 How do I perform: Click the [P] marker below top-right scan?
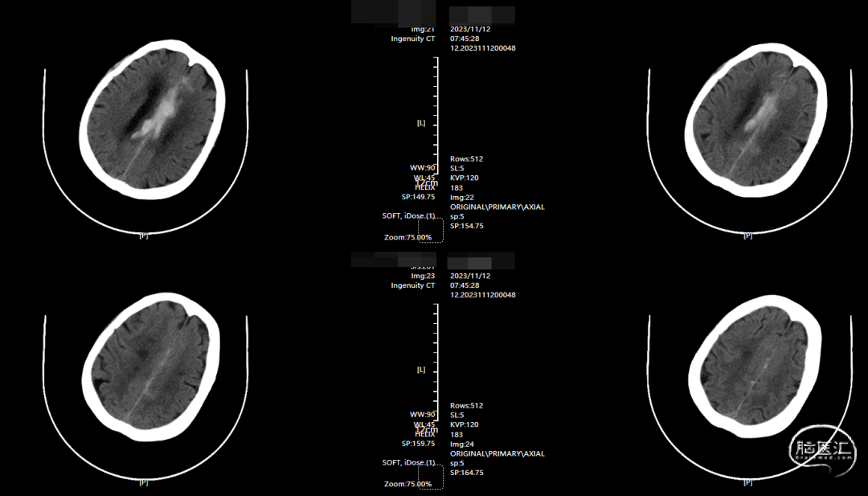tap(747, 236)
